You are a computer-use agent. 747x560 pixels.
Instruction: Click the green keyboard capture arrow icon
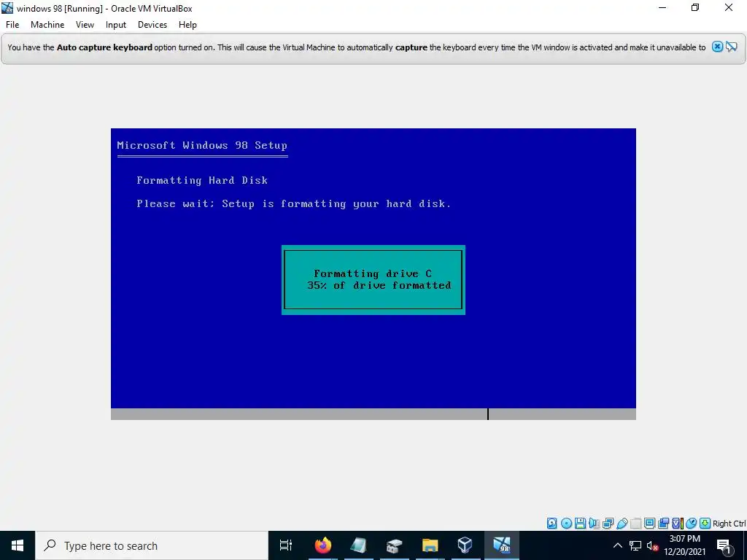coord(705,524)
